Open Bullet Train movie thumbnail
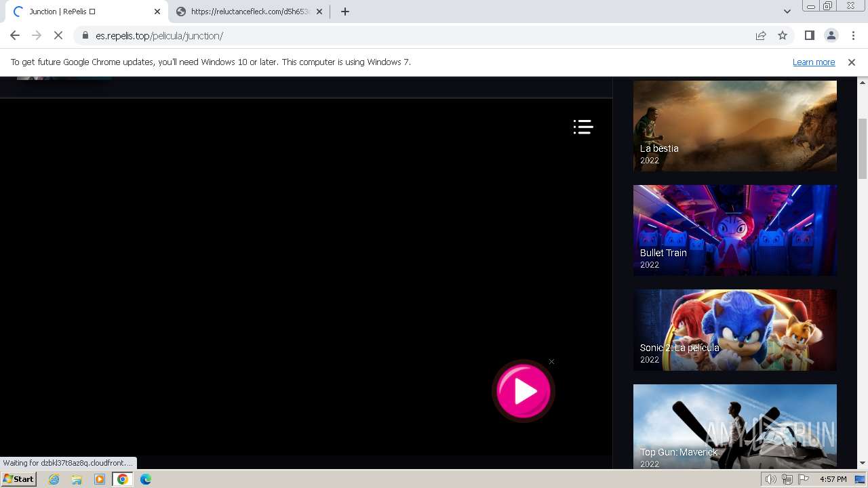Screen dimensions: 868x488 (x=735, y=230)
